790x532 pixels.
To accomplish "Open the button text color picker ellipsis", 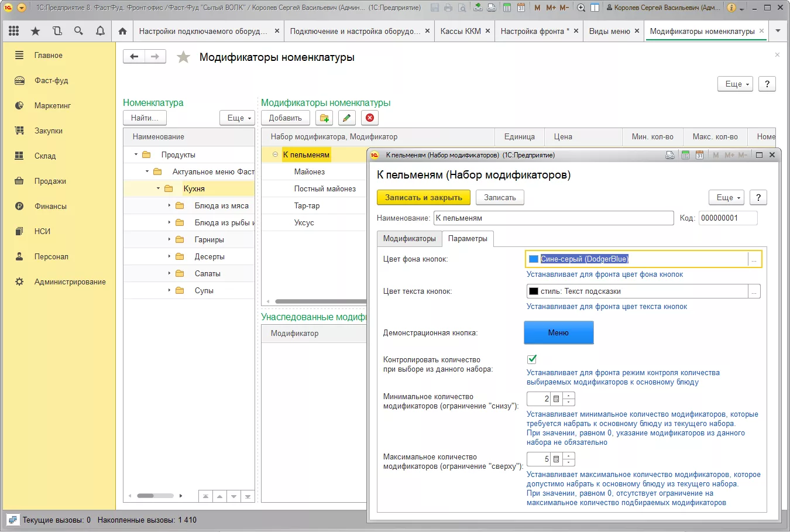I will pyautogui.click(x=754, y=291).
